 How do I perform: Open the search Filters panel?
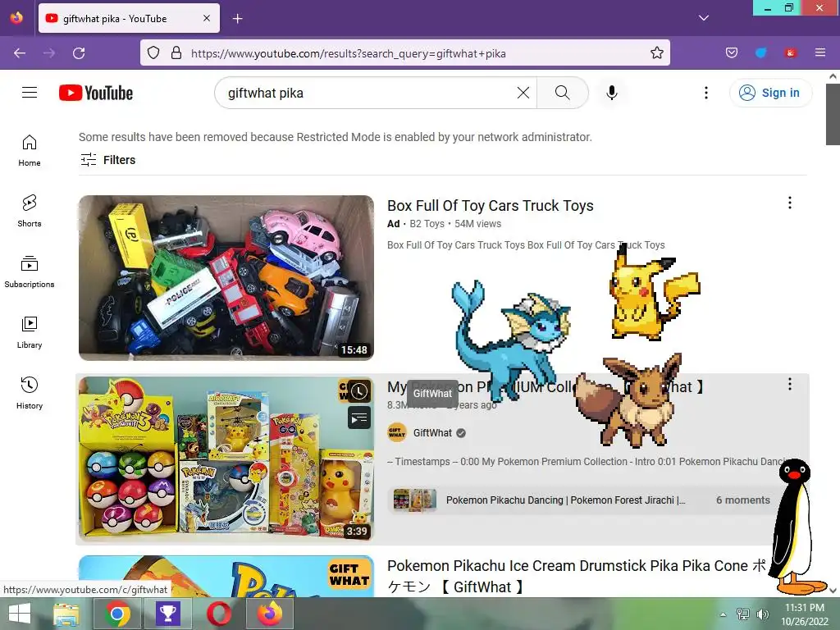pos(107,160)
